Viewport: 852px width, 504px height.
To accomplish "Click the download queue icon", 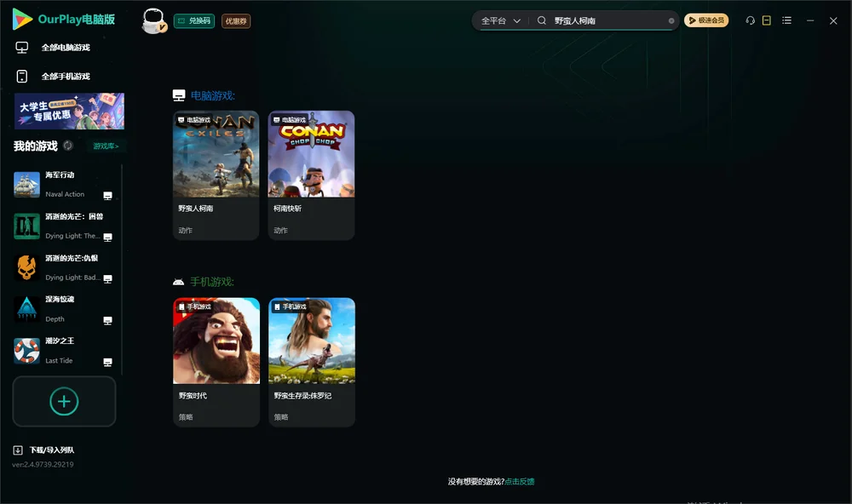I will pos(18,450).
